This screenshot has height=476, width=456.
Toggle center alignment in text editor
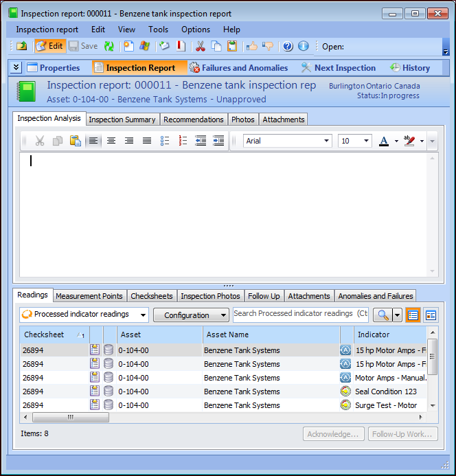[111, 141]
